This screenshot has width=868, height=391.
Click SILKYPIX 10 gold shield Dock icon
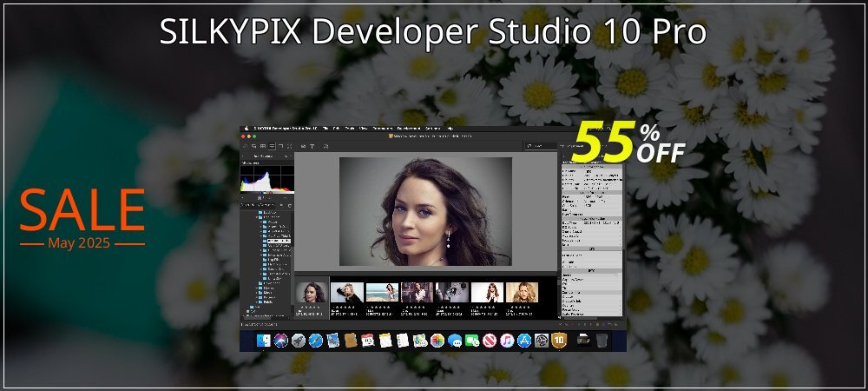(x=559, y=340)
